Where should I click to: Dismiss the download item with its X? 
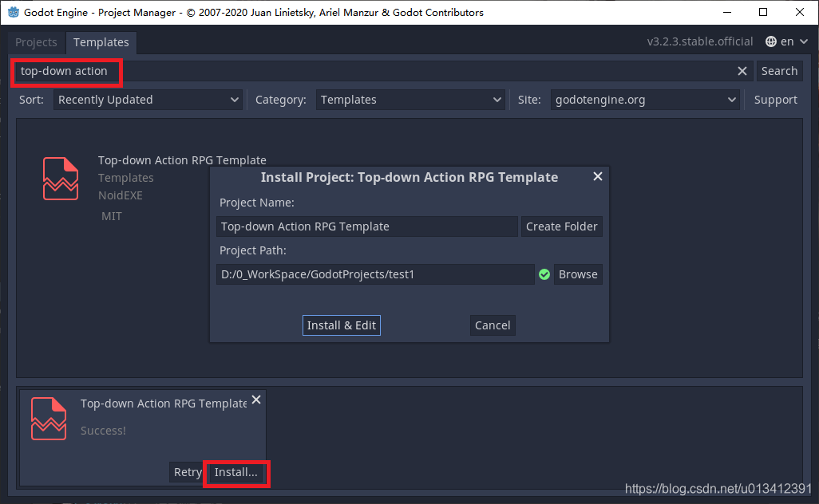[256, 400]
